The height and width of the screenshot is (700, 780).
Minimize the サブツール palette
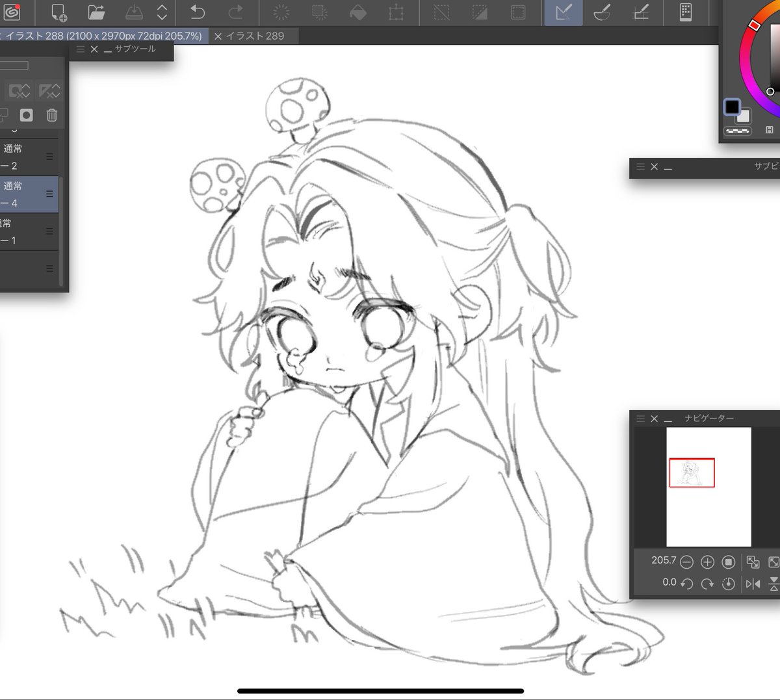tap(108, 50)
